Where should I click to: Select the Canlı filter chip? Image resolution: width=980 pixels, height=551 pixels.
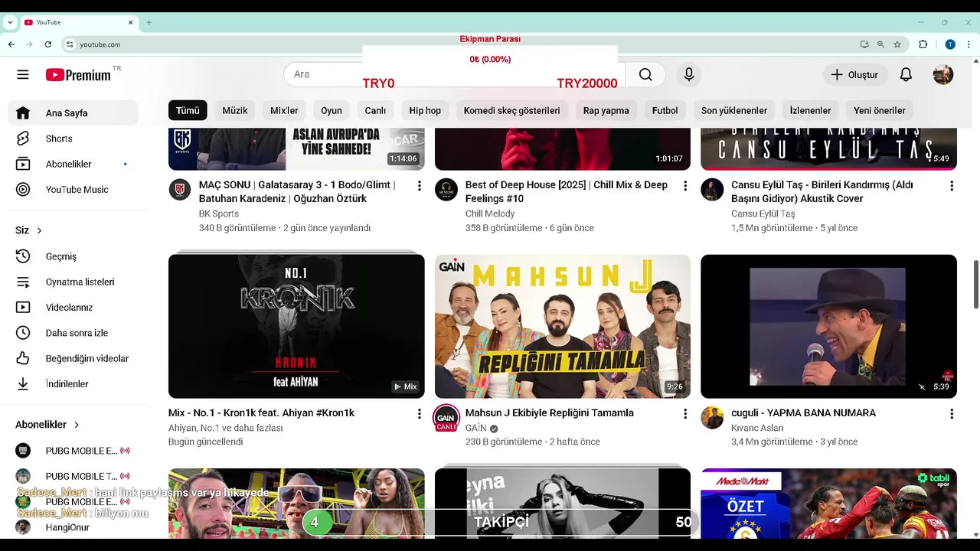[375, 110]
